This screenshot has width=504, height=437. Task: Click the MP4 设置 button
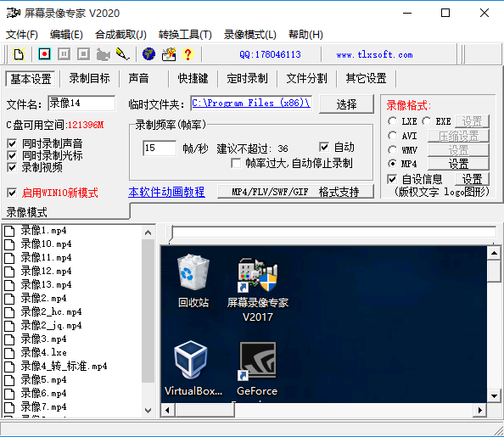pos(458,164)
